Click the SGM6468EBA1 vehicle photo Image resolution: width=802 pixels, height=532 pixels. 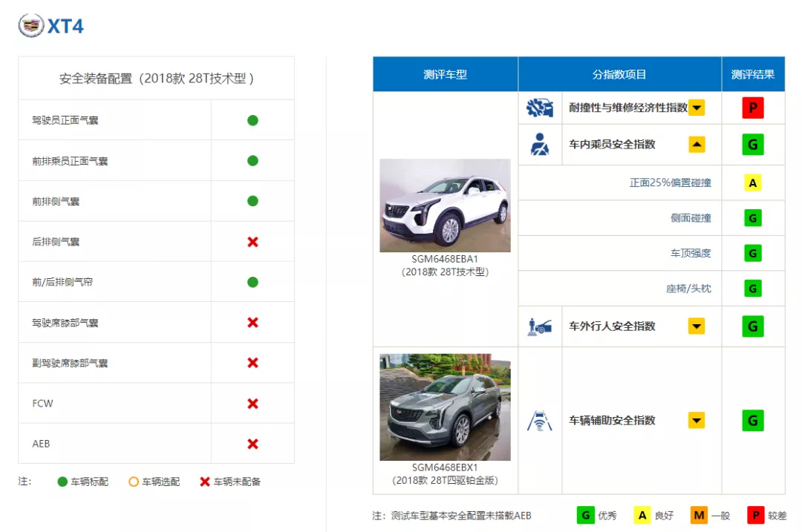(445, 206)
